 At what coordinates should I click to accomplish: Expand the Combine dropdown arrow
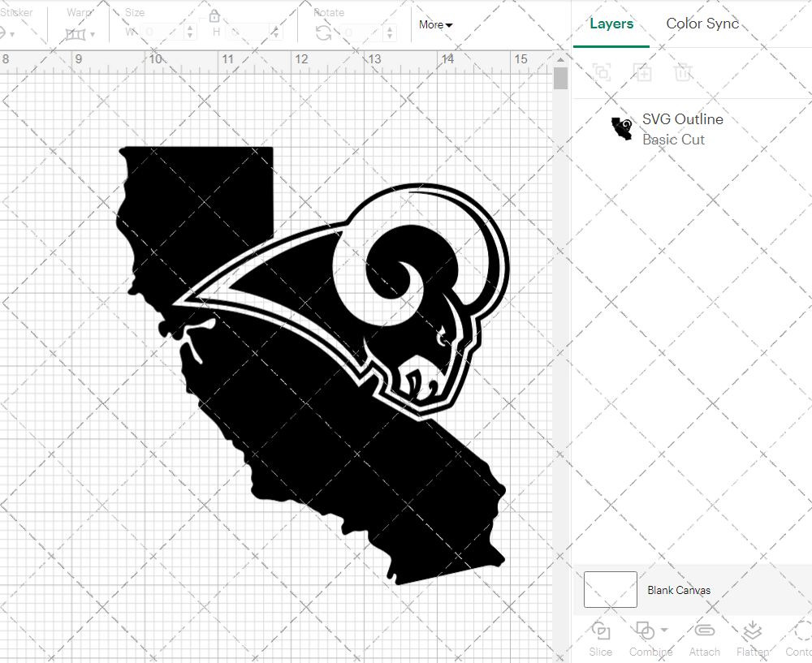664,630
